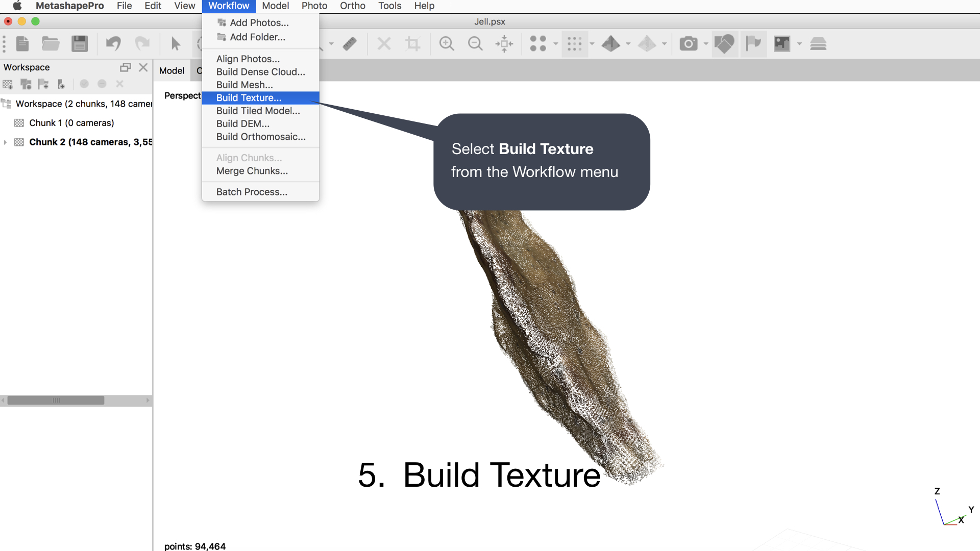This screenshot has height=551, width=980.
Task: Click the Open project folder icon
Action: (51, 44)
